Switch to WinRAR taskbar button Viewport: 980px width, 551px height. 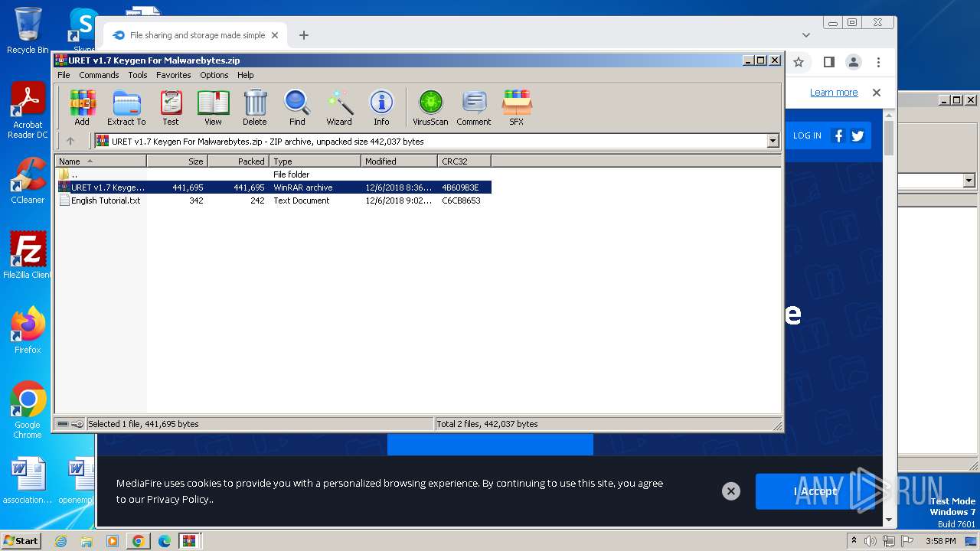click(x=189, y=541)
